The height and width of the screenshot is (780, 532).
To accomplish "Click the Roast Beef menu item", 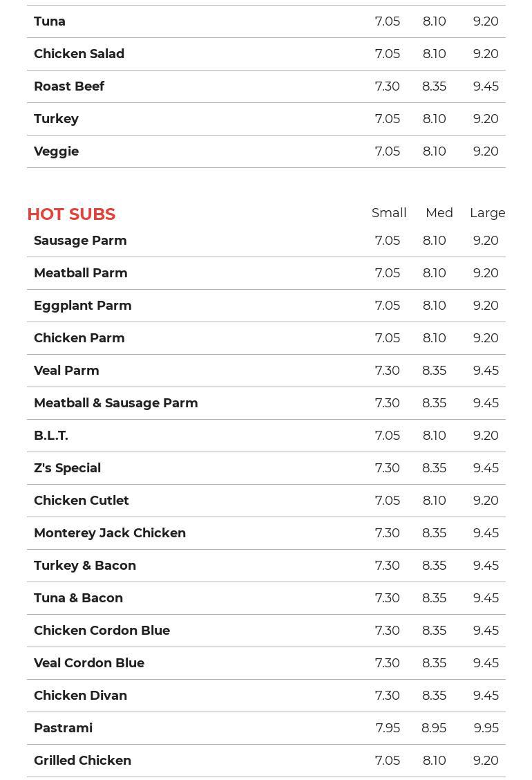I will (x=69, y=86).
